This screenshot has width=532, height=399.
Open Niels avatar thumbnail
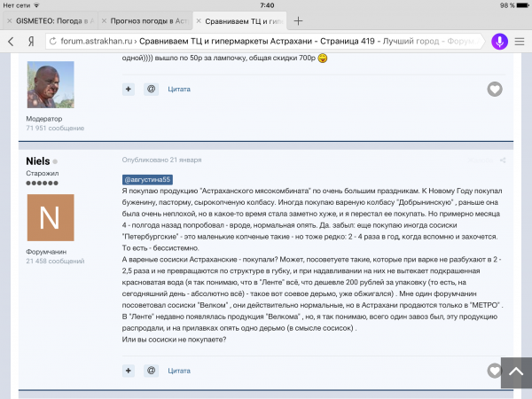pyautogui.click(x=51, y=217)
